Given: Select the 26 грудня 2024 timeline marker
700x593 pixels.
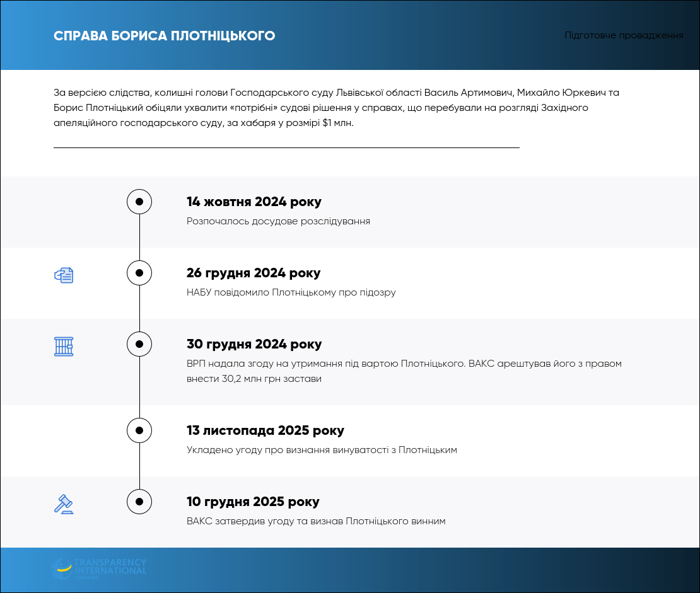Looking at the screenshot, I should click(x=139, y=273).
